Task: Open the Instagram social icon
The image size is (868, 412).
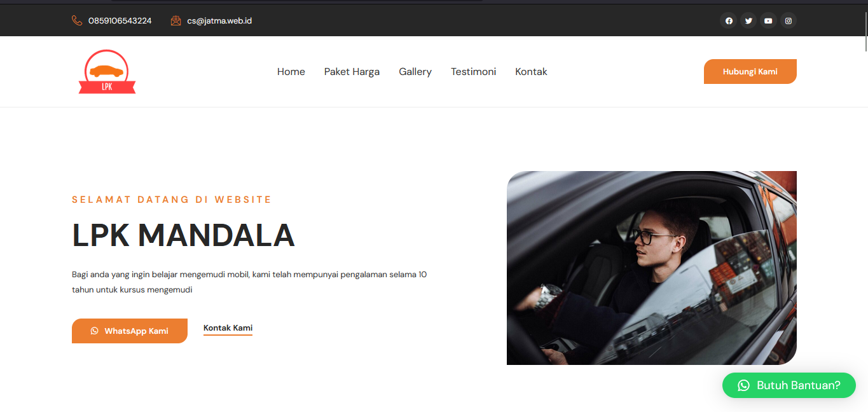Action: point(789,21)
